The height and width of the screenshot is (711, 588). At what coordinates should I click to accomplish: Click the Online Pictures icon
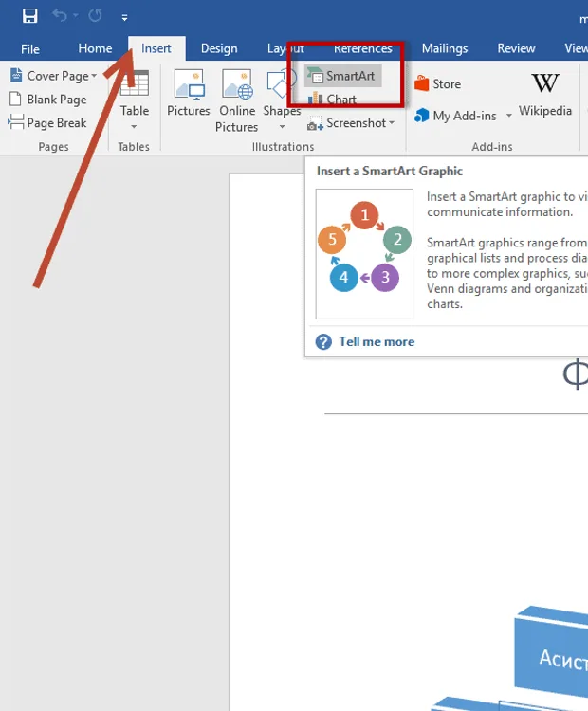coord(237,84)
